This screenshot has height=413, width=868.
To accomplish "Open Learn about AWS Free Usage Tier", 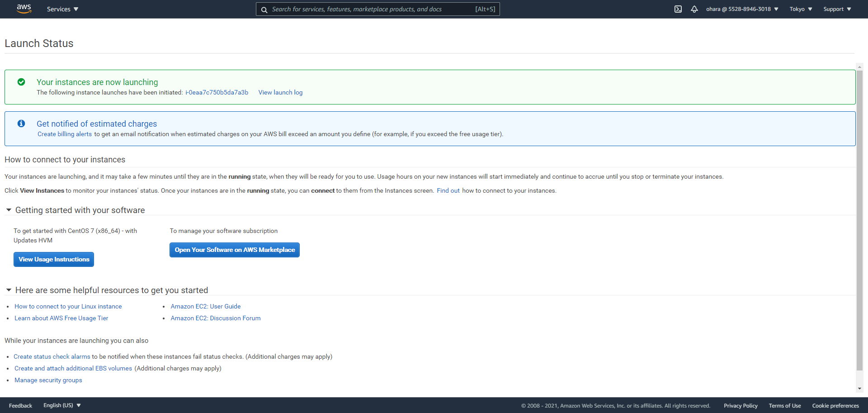I will click(61, 318).
